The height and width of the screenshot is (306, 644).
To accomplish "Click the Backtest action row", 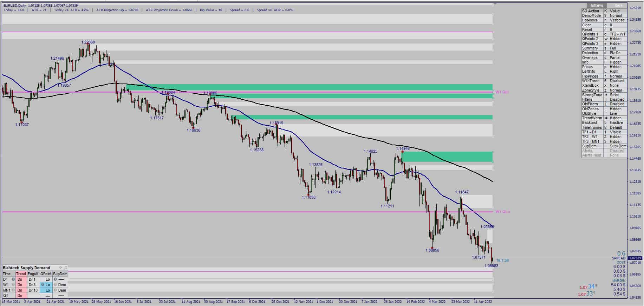I will point(604,123).
